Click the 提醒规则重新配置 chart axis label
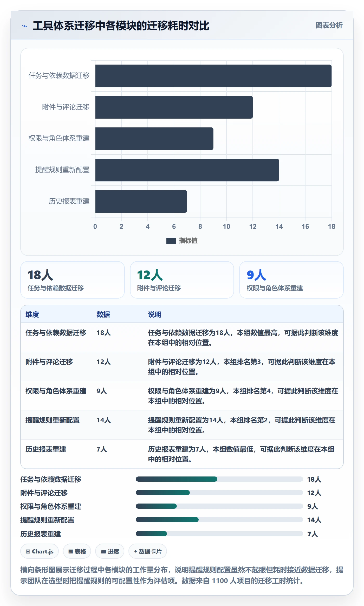This screenshot has width=364, height=606. pos(62,170)
